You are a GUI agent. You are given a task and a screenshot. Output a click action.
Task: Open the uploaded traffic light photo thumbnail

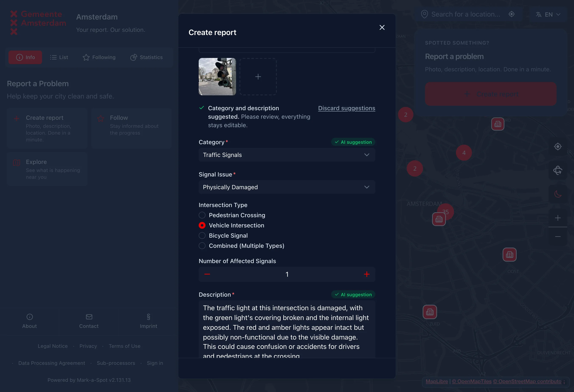[217, 77]
